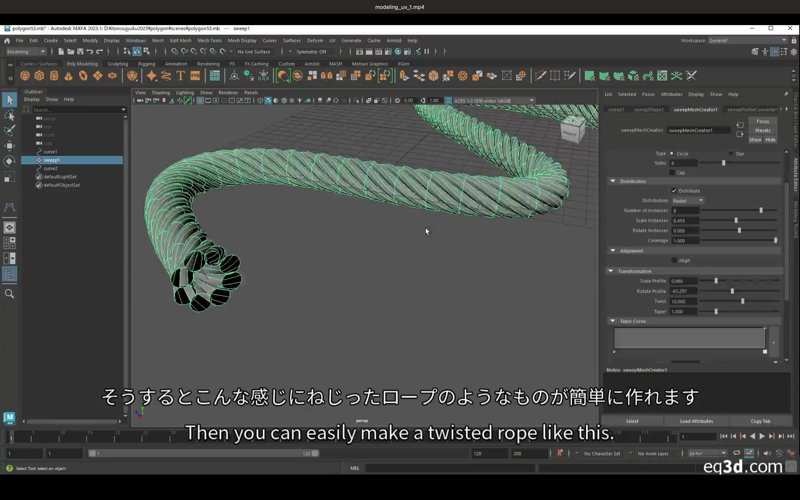
Task: Open the Mesh Tools menu
Action: (x=209, y=40)
